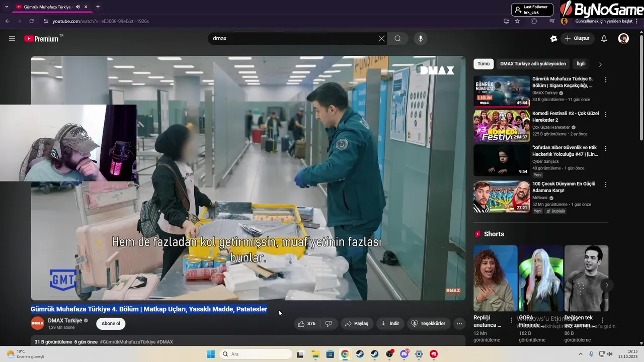Open options for 100 Çocuk video
The height and width of the screenshot is (362, 644).
pyautogui.click(x=606, y=185)
